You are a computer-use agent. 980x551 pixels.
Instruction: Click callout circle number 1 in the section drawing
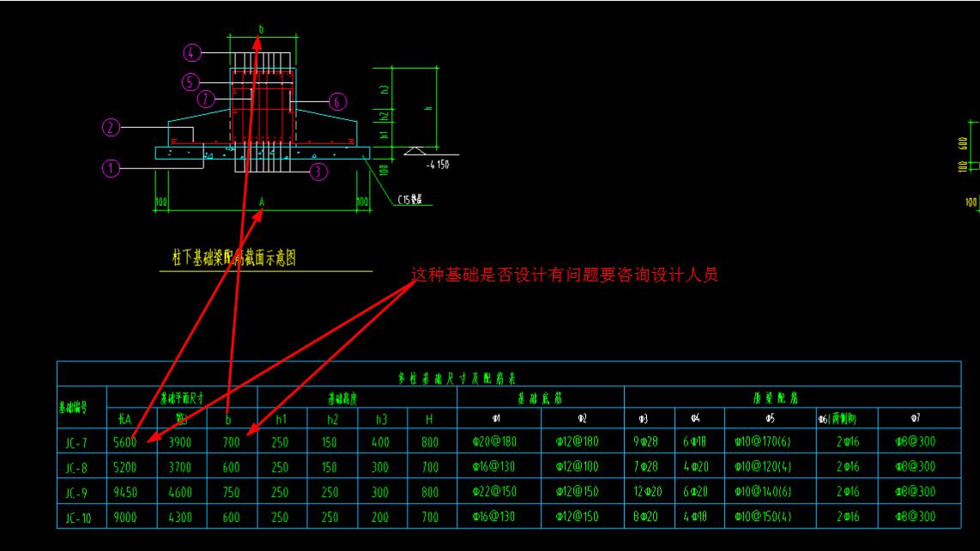[111, 168]
